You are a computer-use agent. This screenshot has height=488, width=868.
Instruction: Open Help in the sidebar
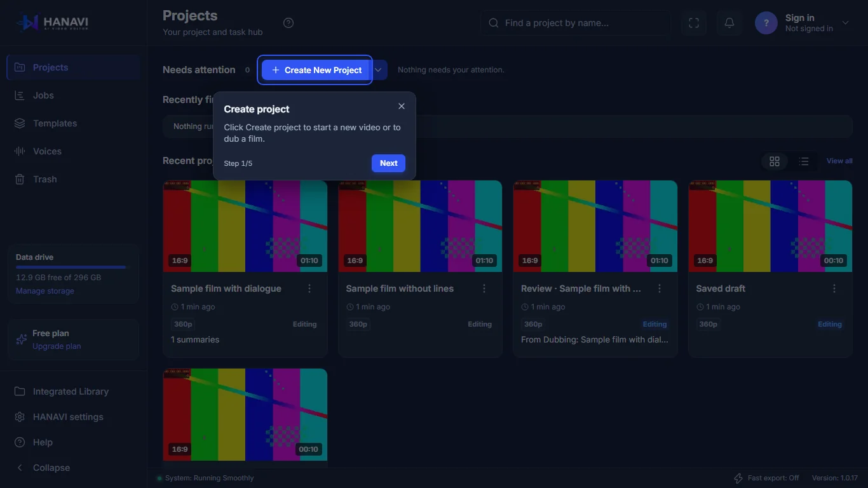pos(74,442)
